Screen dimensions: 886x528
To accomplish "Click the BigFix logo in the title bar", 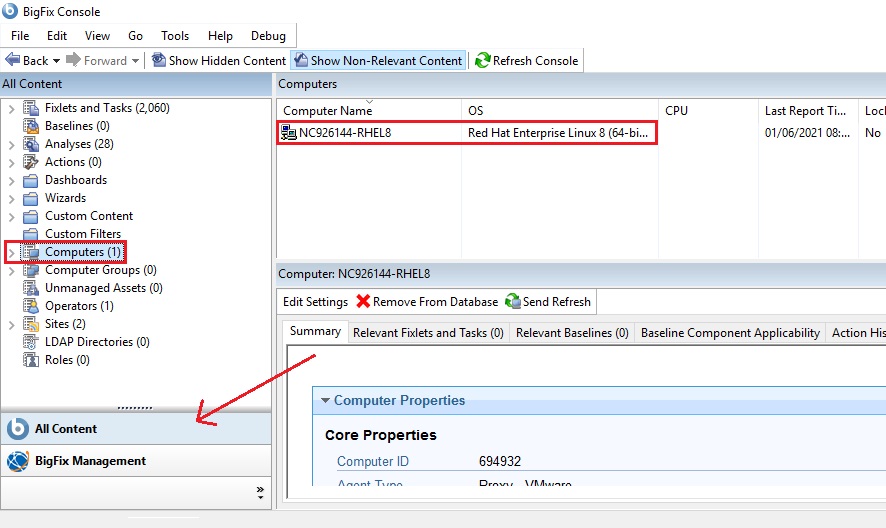I will (x=10, y=11).
